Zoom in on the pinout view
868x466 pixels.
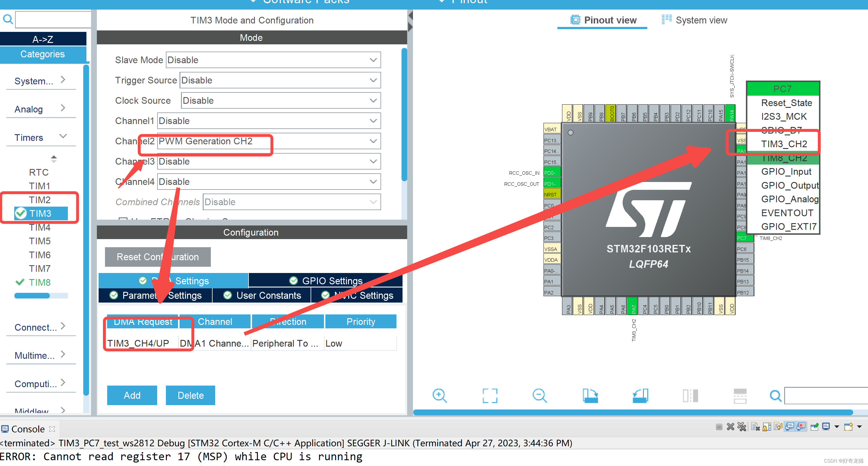pyautogui.click(x=440, y=395)
